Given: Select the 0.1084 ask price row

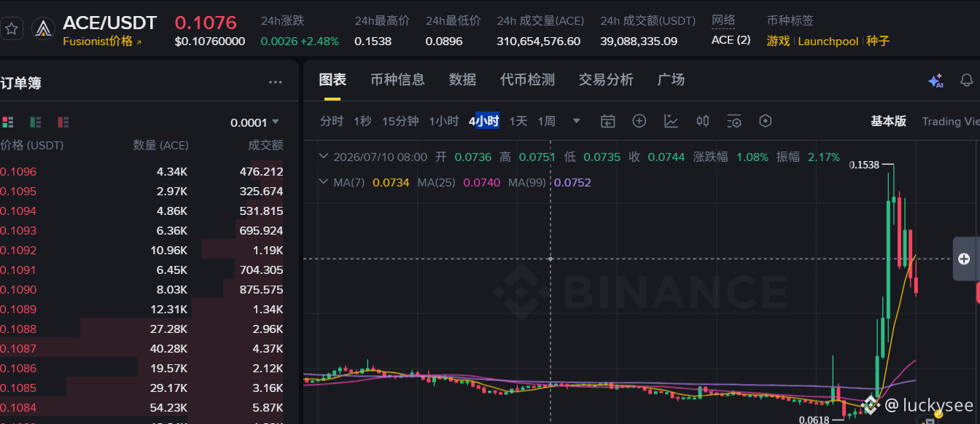Looking at the screenshot, I should 141,408.
